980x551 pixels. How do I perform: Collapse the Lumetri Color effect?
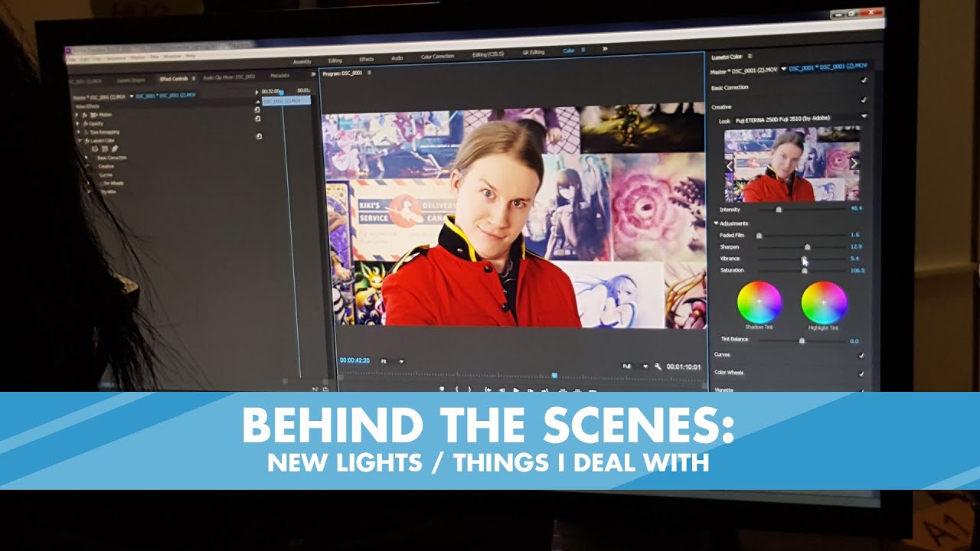click(x=80, y=140)
